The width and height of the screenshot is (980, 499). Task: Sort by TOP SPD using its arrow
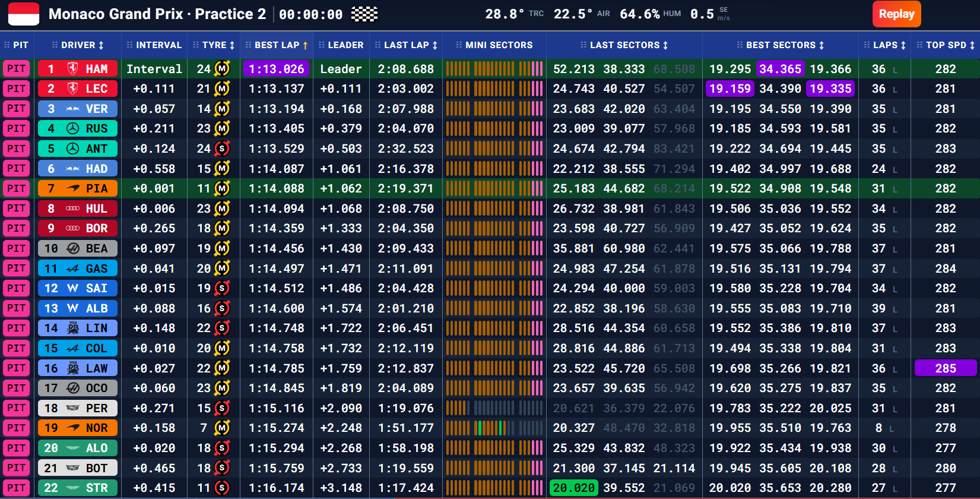point(972,45)
